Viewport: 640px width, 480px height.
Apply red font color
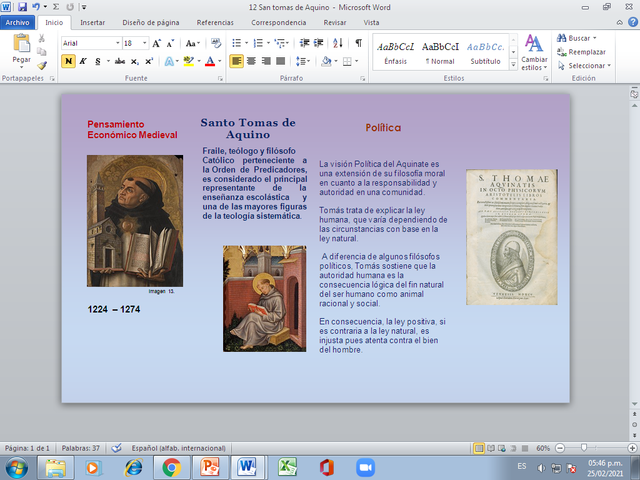[x=210, y=61]
